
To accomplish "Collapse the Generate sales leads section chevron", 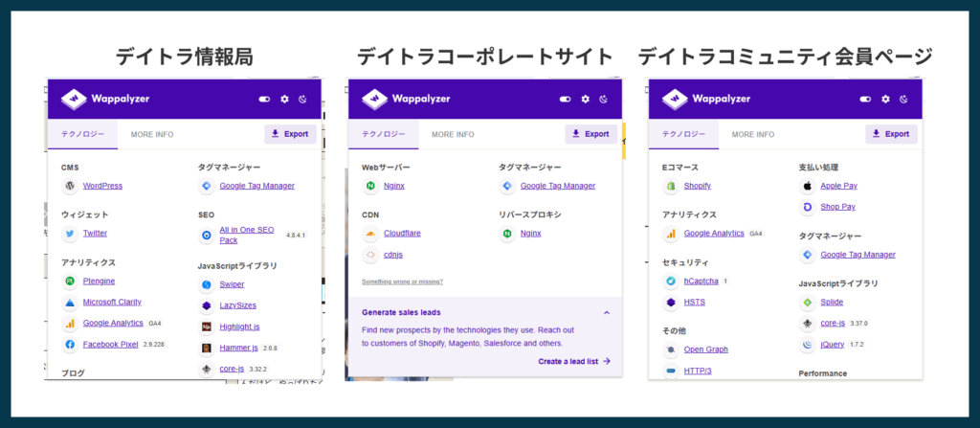I will tap(606, 312).
